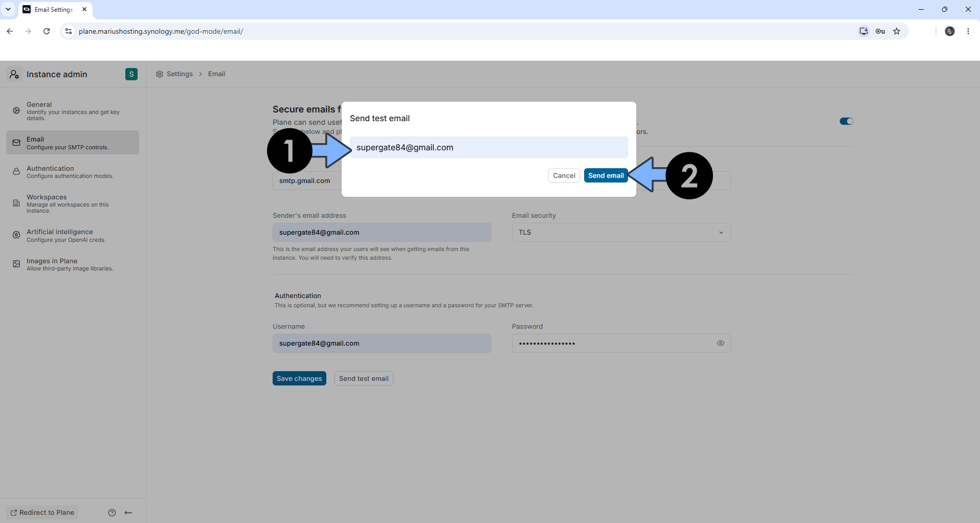Click the General gear icon in sidebar

(16, 110)
